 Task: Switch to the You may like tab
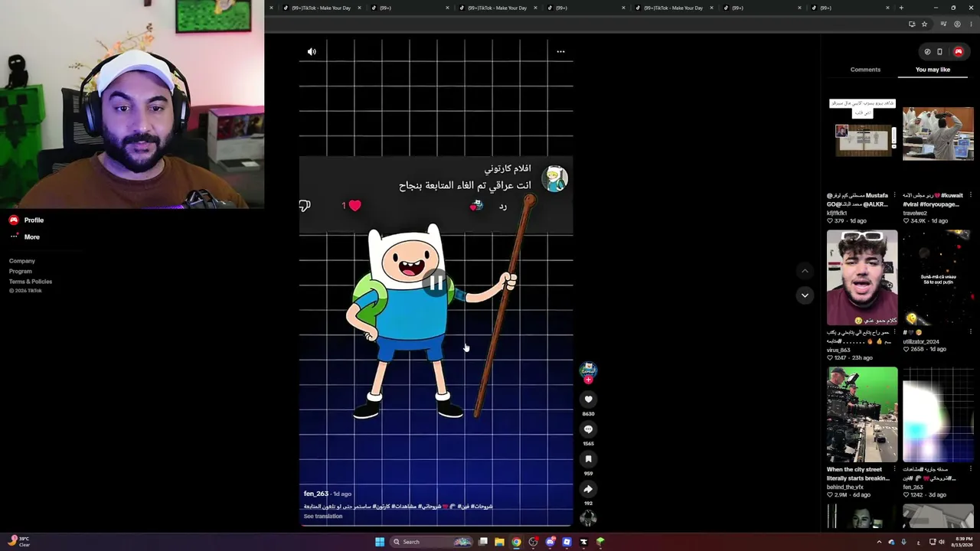click(933, 70)
